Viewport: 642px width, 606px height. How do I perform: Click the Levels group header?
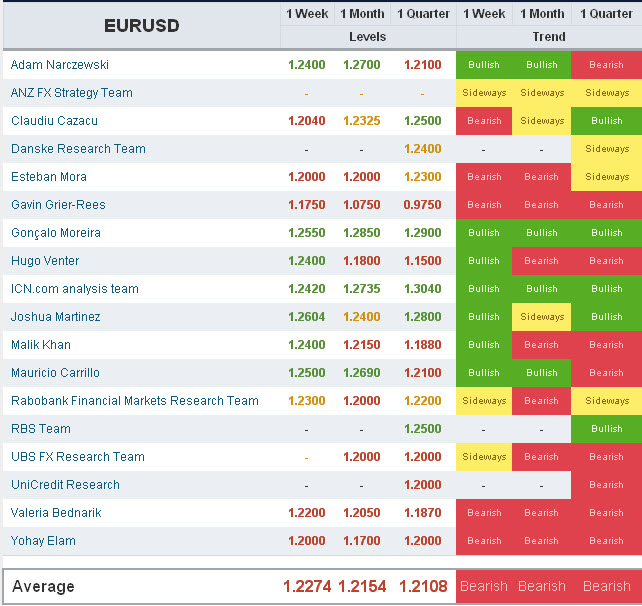[368, 37]
